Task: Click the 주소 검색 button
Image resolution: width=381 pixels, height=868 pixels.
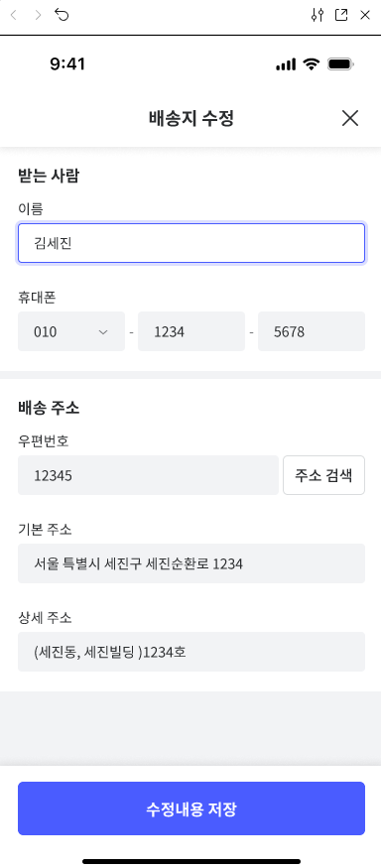Action: point(324,475)
